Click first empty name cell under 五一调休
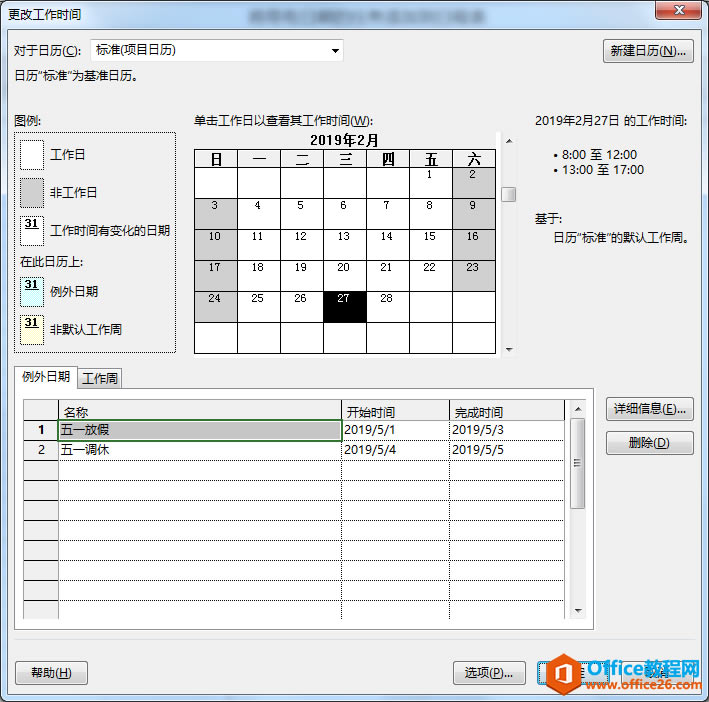 (x=200, y=471)
